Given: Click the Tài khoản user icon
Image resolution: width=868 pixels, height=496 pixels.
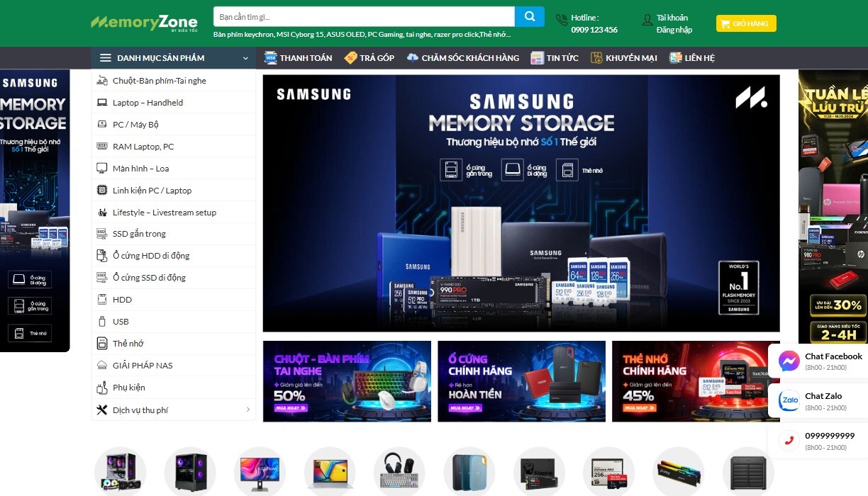Looking at the screenshot, I should pyautogui.click(x=647, y=20).
